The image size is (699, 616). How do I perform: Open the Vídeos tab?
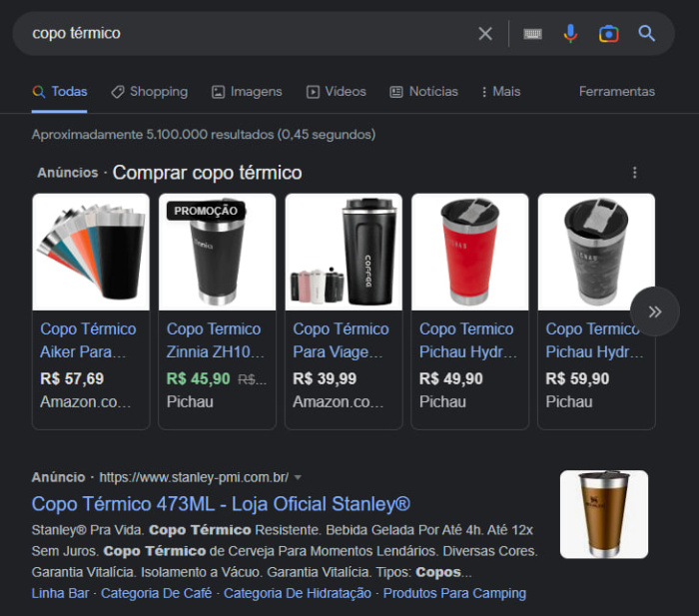pyautogui.click(x=337, y=92)
